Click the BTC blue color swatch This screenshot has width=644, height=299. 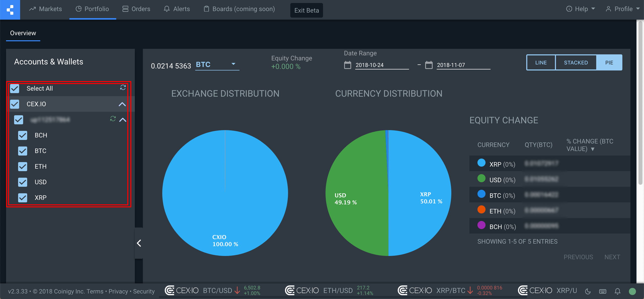(x=481, y=194)
